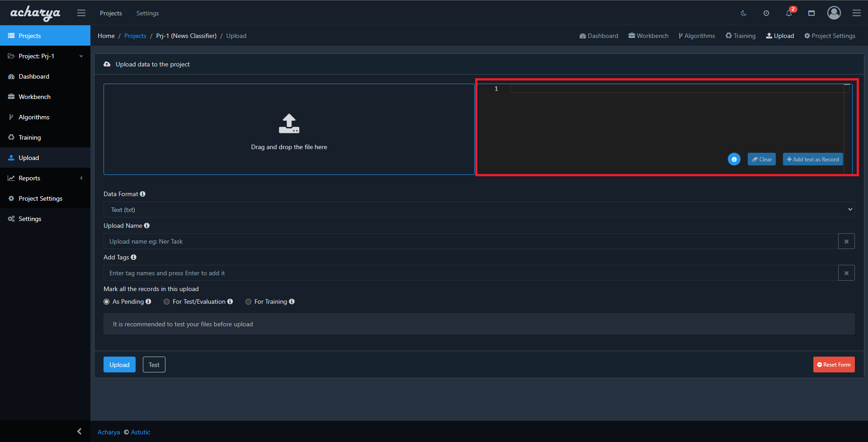The image size is (868, 442).
Task: Click the clock history icon in the header
Action: click(766, 13)
